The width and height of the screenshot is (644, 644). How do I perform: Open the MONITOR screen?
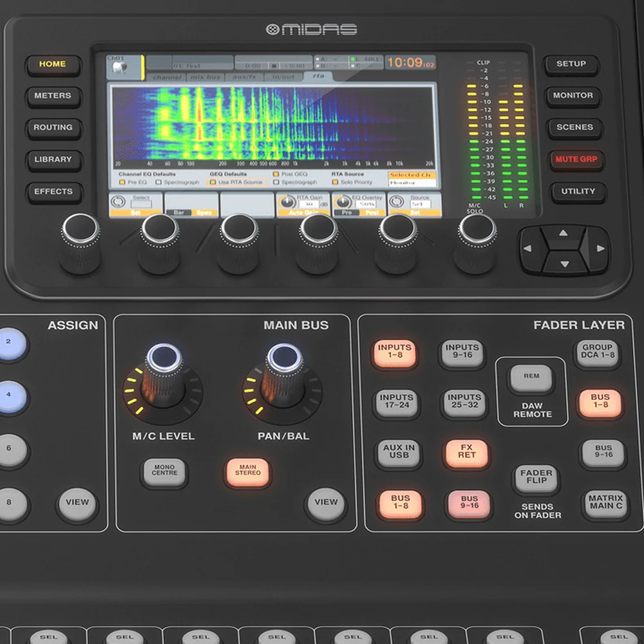tap(573, 96)
